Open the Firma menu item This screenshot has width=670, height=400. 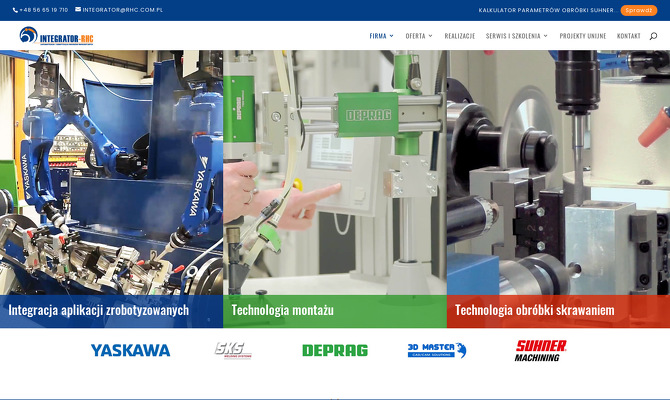378,36
